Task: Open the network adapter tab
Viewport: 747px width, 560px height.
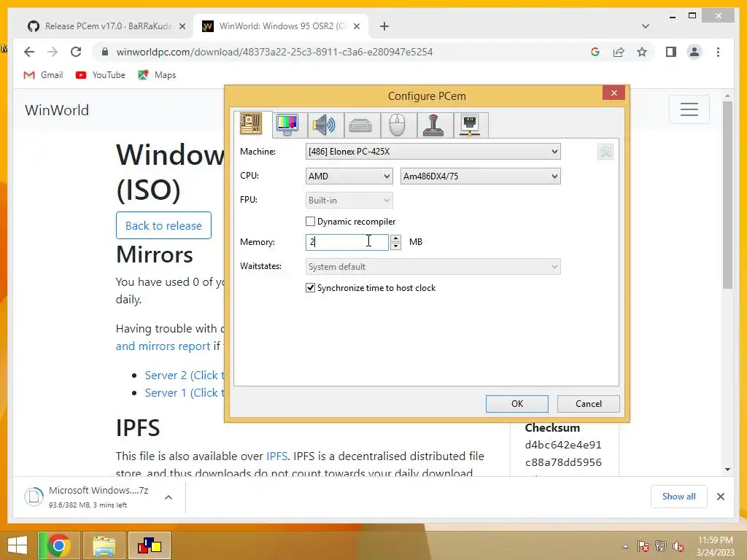Action: click(470, 125)
